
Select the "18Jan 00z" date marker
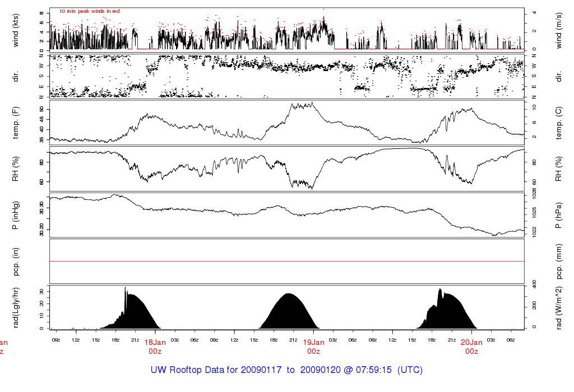tap(155, 347)
